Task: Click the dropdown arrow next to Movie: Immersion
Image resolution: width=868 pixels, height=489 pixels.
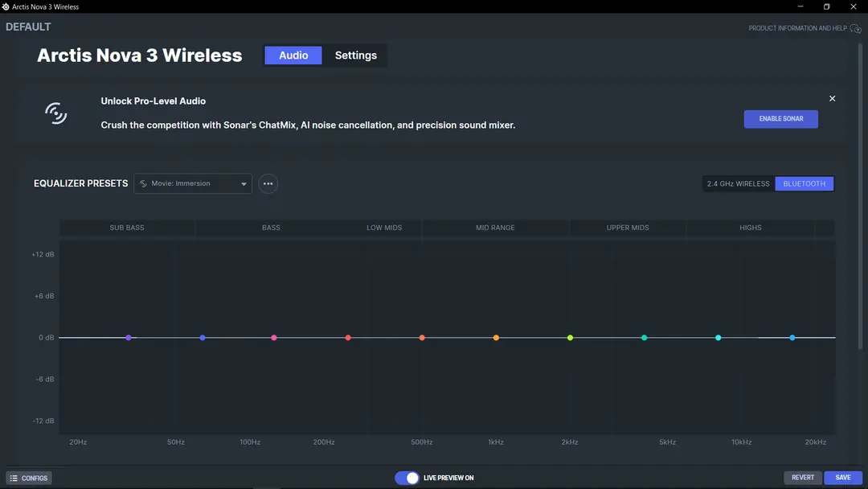Action: tap(244, 184)
